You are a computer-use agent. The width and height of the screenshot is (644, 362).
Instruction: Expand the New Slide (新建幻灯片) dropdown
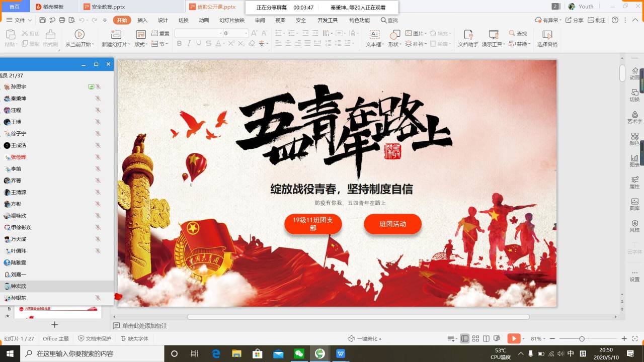116,44
